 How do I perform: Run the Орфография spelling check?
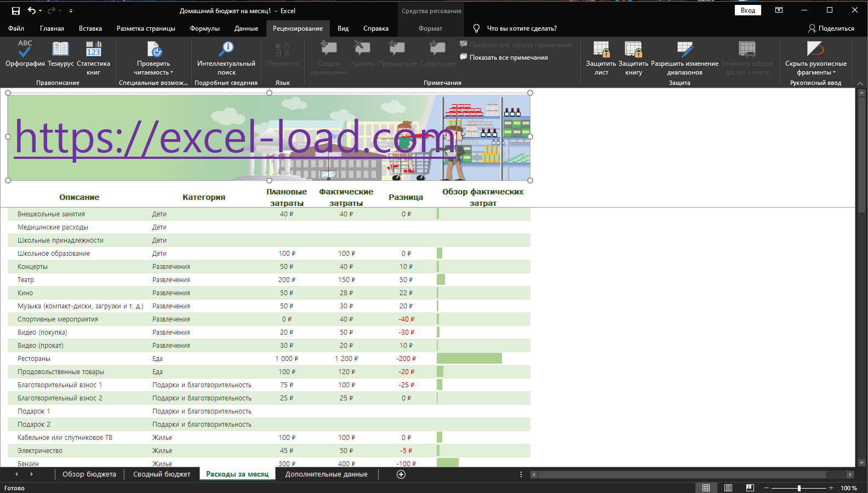pos(25,54)
